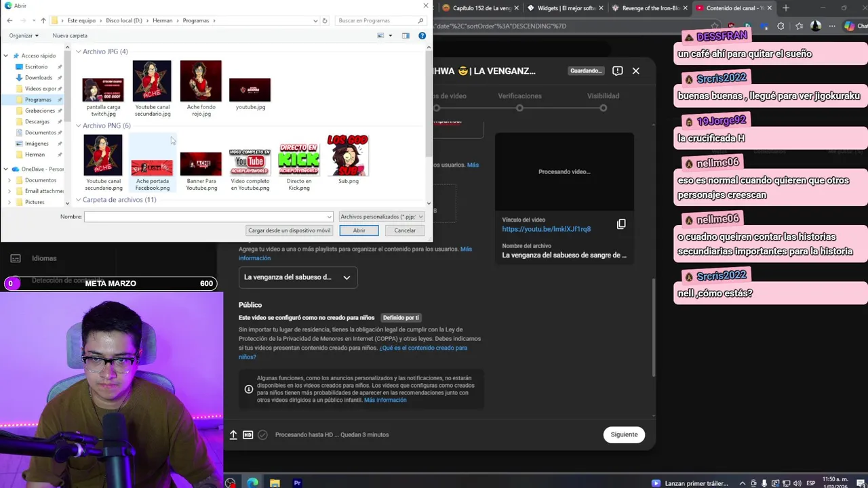Screen dimensions: 868x488
Task: Click the checks complete status icon
Action: tap(262, 434)
